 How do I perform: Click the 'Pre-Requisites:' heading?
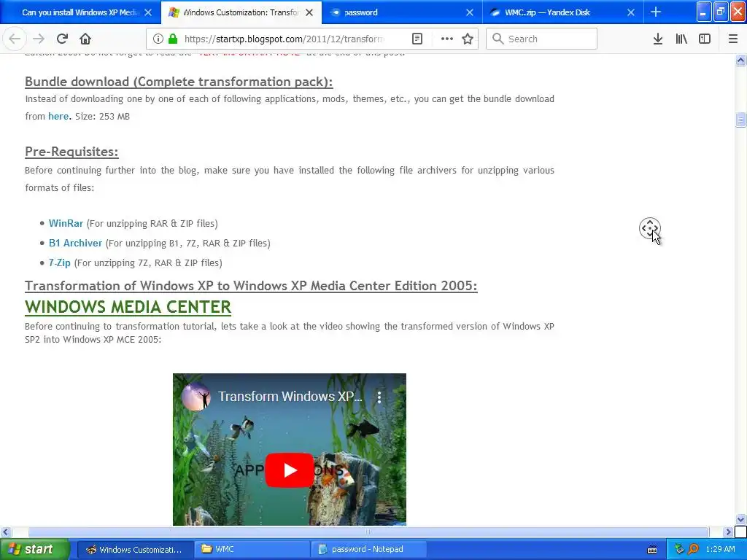[71, 152]
